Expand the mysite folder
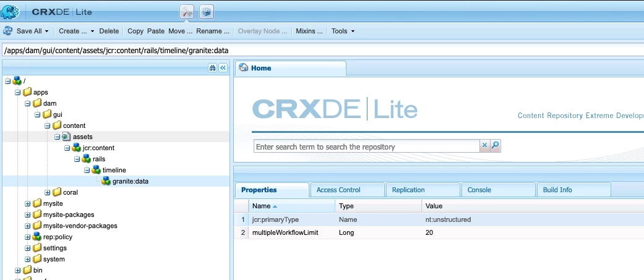 [x=27, y=203]
